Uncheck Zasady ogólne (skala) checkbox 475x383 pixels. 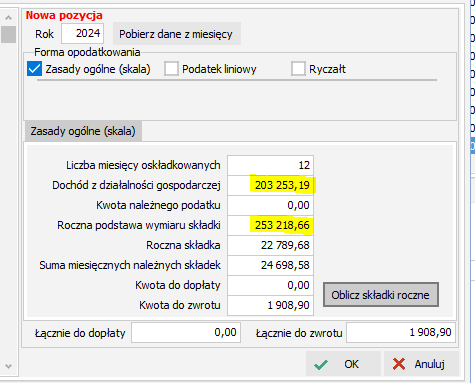[34, 69]
